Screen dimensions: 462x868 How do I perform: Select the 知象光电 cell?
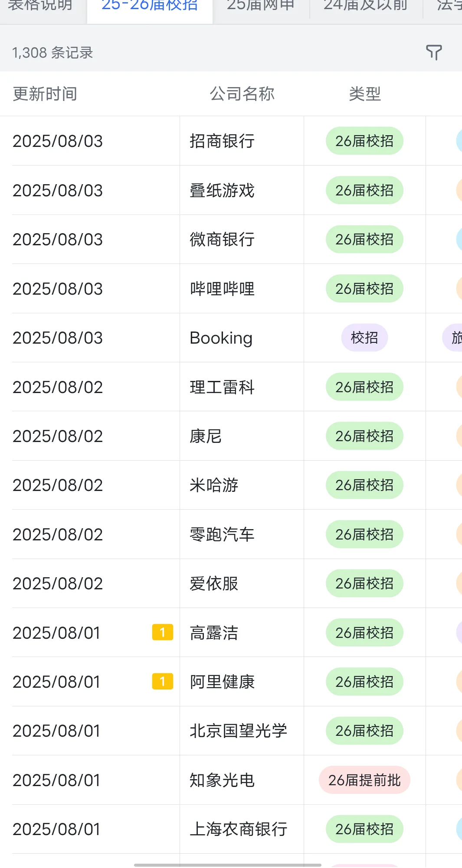pyautogui.click(x=242, y=780)
